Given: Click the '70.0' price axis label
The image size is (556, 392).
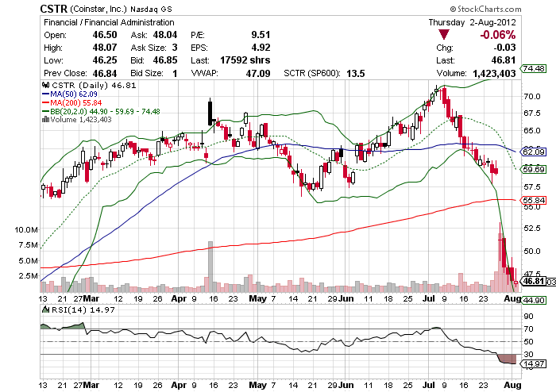Looking at the screenshot, I should pos(532,96).
